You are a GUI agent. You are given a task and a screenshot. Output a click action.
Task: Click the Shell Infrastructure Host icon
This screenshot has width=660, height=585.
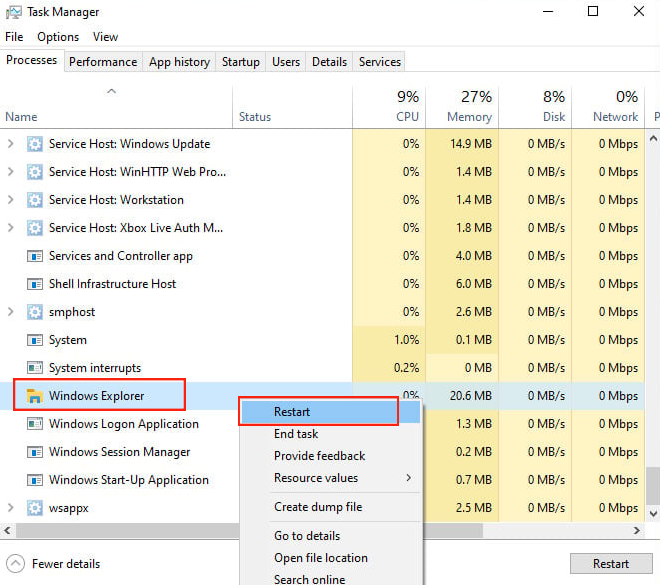35,284
